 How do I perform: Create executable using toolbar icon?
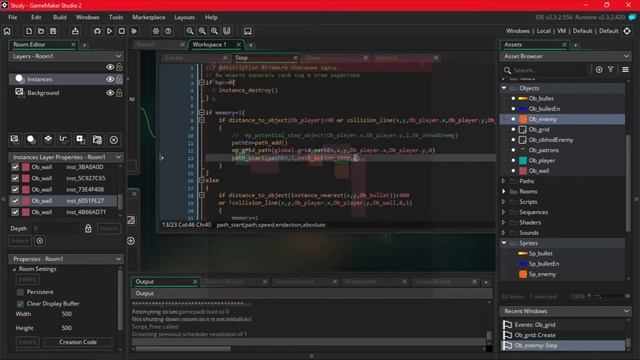point(75,31)
